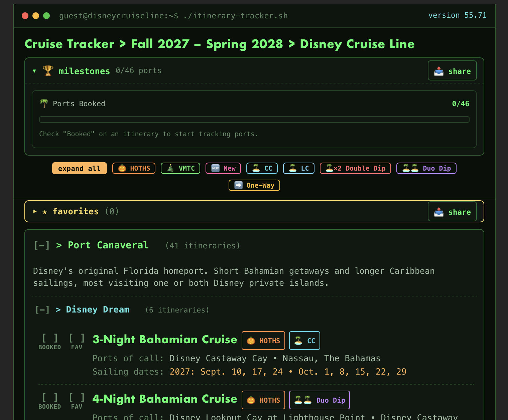Click pumpkin icon on 3-Night cruise HOTHS tag
Screen dimensions: 508x420
[x=251, y=341]
